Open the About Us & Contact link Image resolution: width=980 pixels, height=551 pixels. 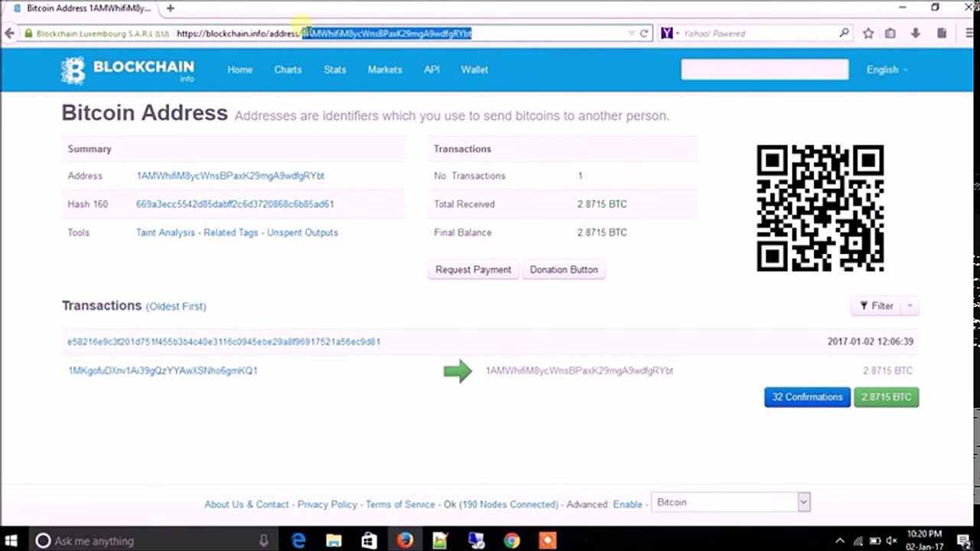(246, 504)
